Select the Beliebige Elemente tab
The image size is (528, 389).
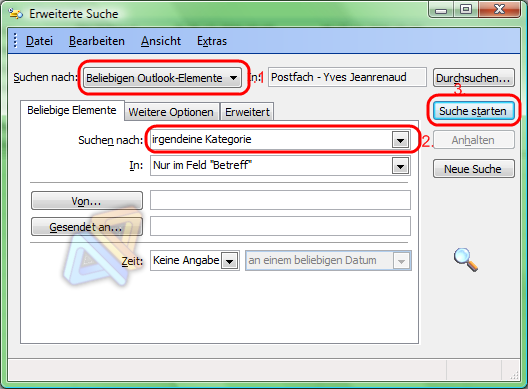[x=72, y=110]
